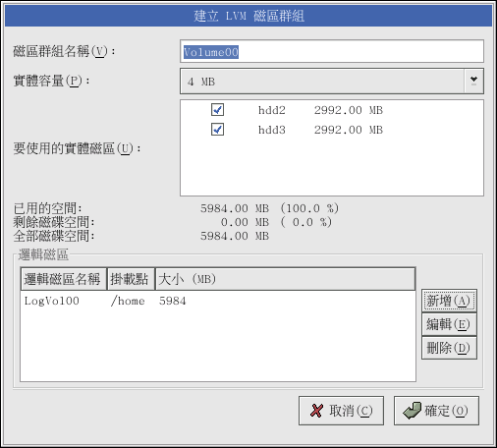Click the 確定(O) confirm button
The image size is (497, 448).
pos(436,411)
